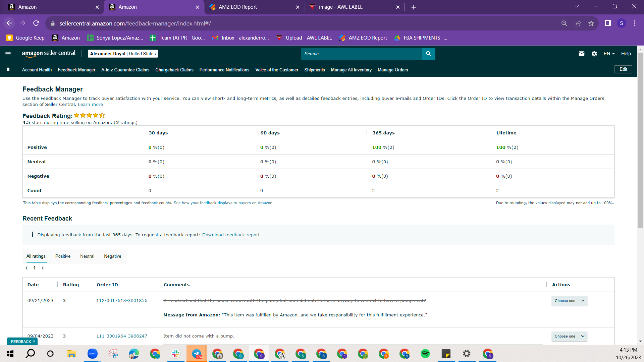
Task: Click the page vertical scrollbar thumb
Action: 640,140
